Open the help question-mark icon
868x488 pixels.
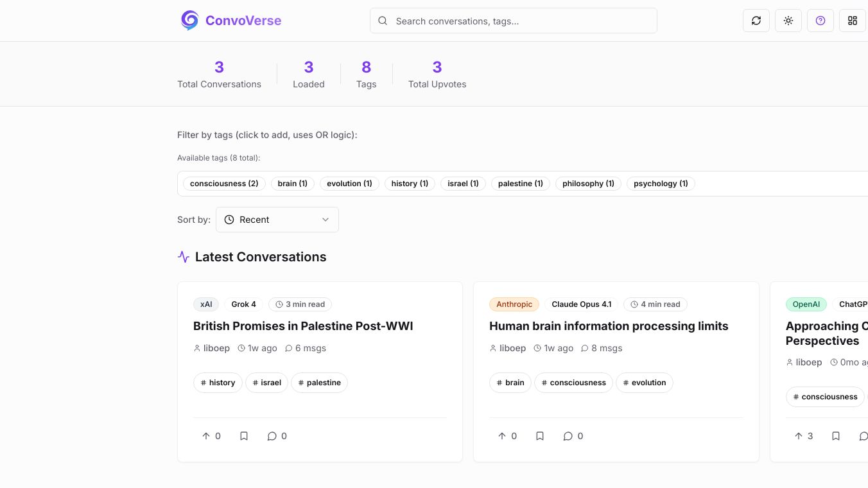pyautogui.click(x=820, y=21)
